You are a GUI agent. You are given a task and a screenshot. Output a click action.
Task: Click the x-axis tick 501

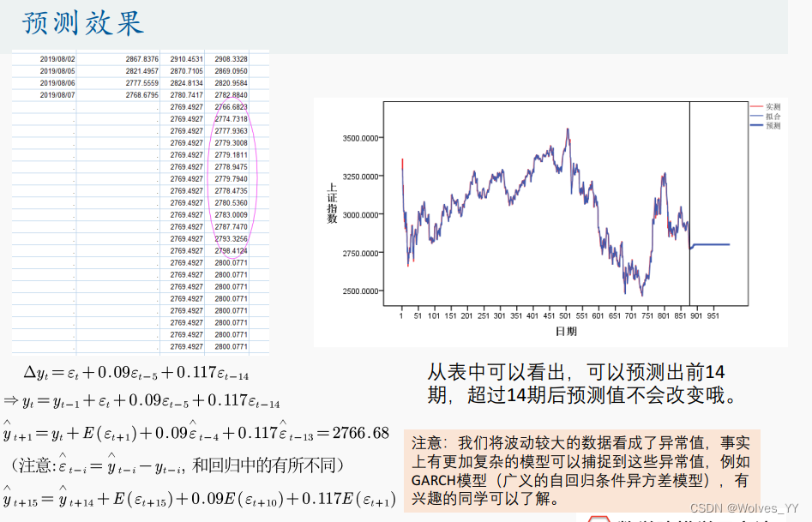click(x=565, y=316)
